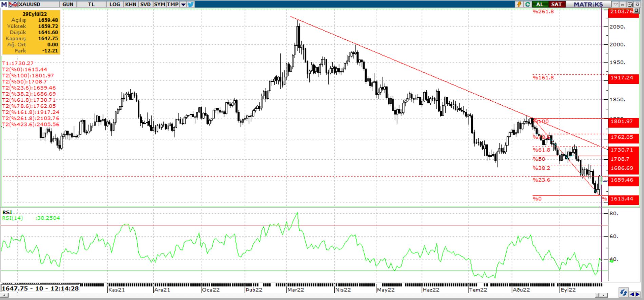
Task: Click the blue right arrow navigation icon
Action: click(x=639, y=294)
